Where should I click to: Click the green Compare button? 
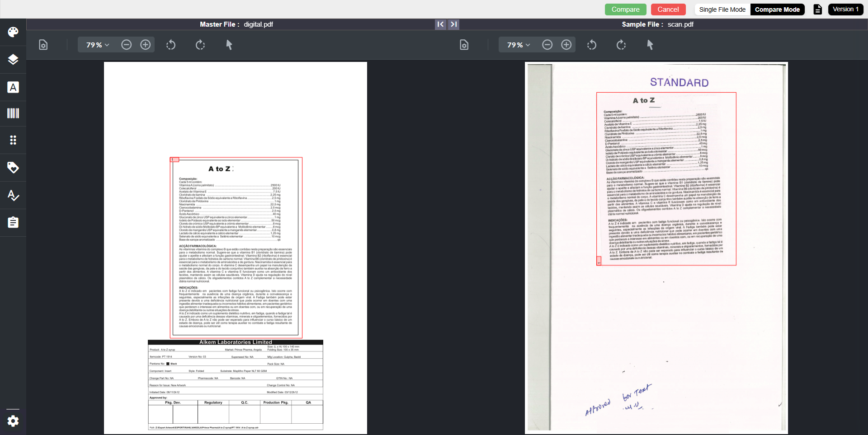coord(626,9)
